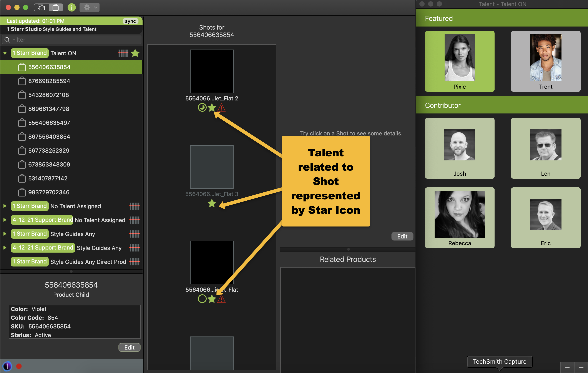Screen dimensions: 588x373
Task: Open the gear settings dropdown
Action: (x=90, y=7)
